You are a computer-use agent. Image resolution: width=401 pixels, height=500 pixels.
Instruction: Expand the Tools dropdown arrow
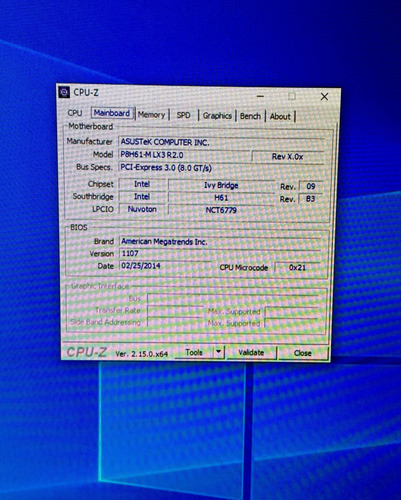[219, 352]
